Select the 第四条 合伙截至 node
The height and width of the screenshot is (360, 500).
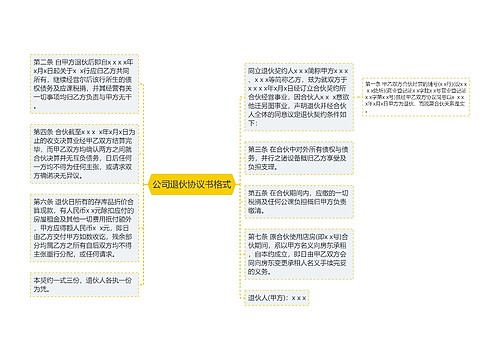[x=84, y=154]
